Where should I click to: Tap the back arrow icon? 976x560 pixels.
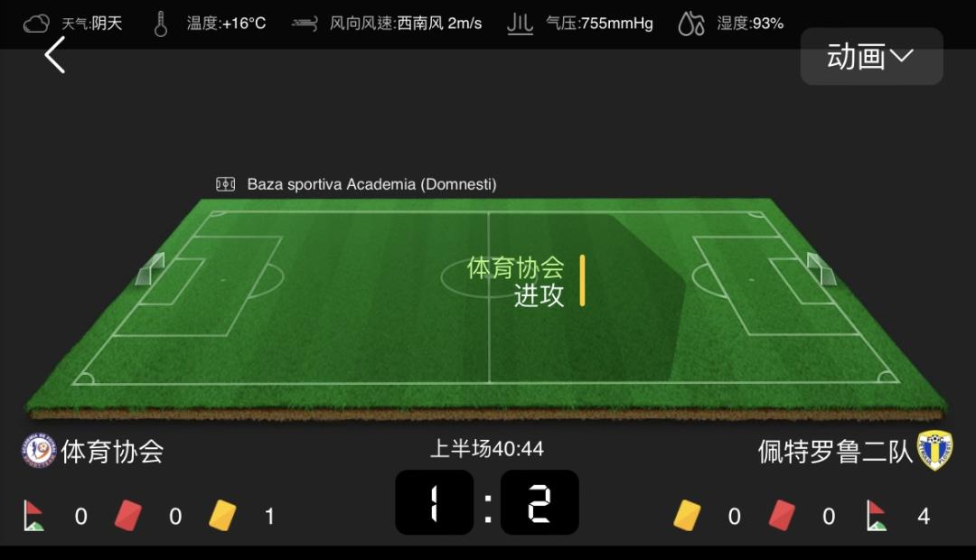pos(55,55)
